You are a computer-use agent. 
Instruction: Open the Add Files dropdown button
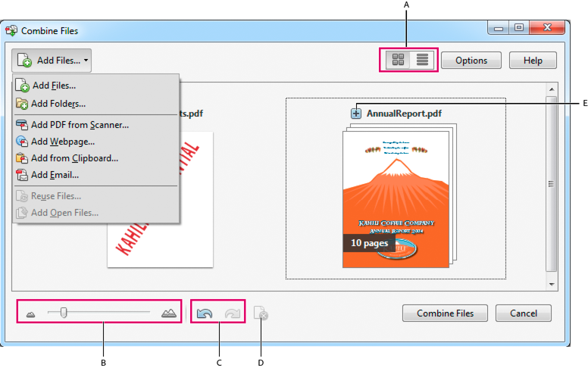52,61
